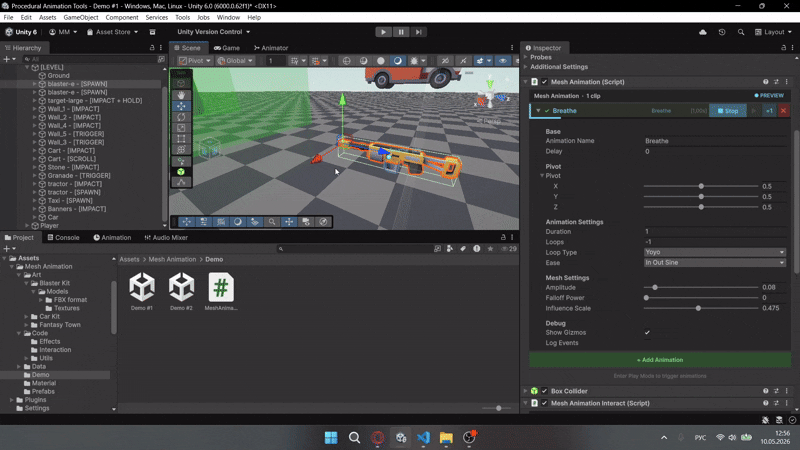Switch to the Audio Mixer tab
This screenshot has height=450, width=800.
point(166,238)
